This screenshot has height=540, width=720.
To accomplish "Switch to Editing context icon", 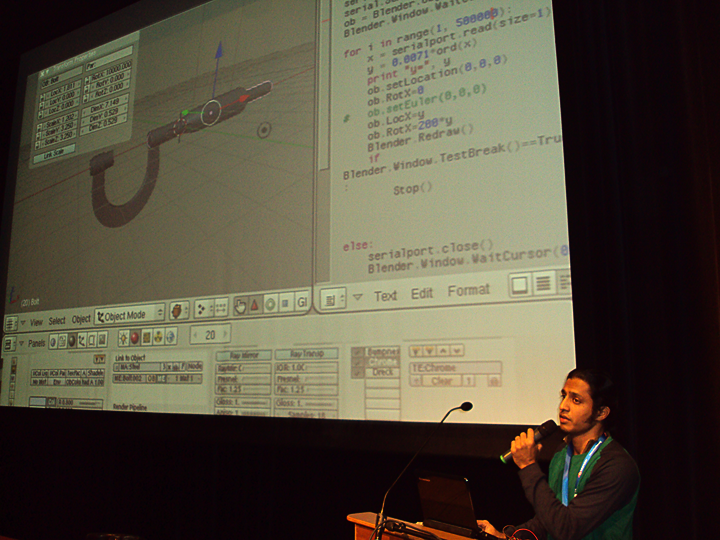I will click(92, 340).
